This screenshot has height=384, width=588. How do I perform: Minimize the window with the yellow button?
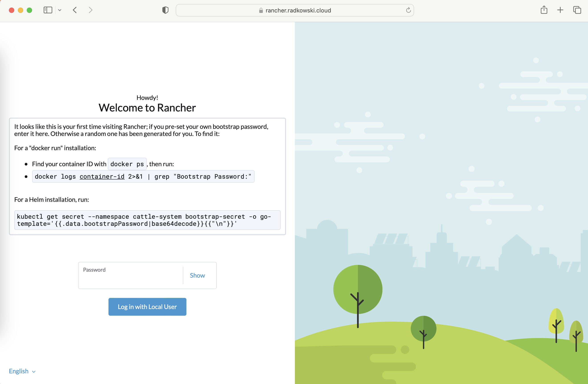coord(20,10)
